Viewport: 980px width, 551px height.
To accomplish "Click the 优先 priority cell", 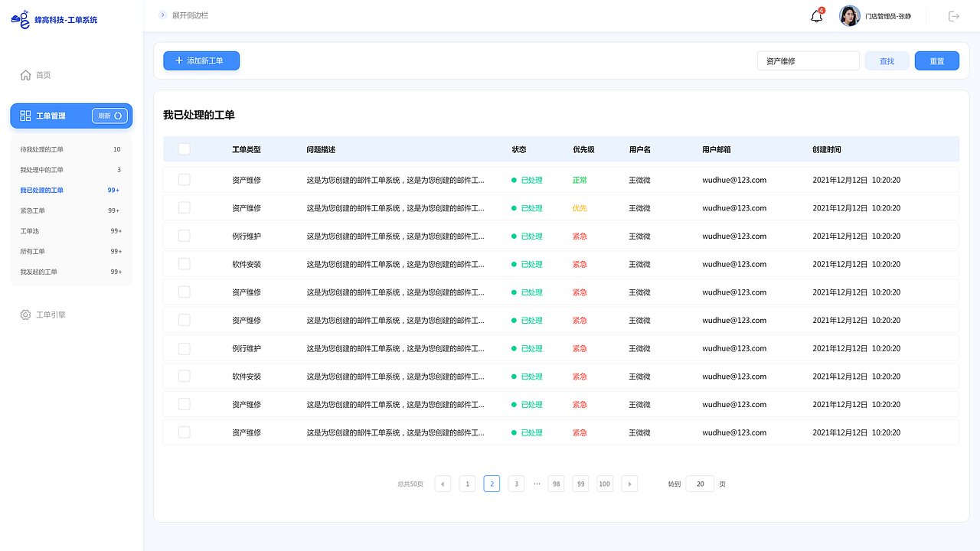I will 580,208.
